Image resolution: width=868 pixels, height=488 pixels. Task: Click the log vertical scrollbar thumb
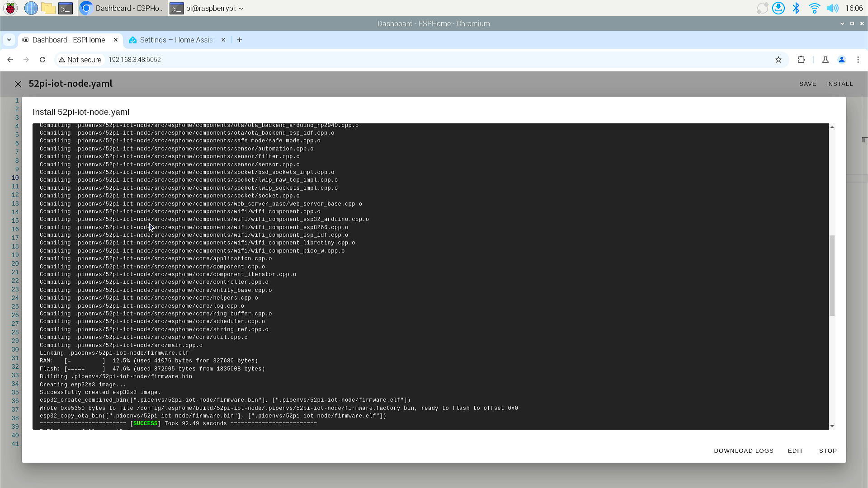(x=832, y=276)
